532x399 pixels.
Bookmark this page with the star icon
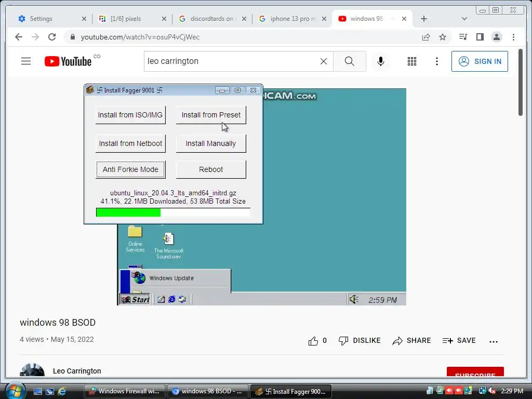(443, 37)
